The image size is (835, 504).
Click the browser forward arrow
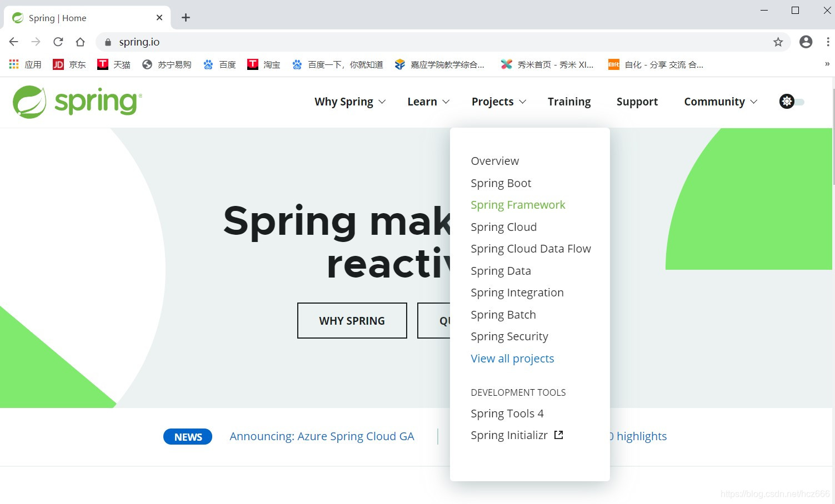(x=36, y=42)
